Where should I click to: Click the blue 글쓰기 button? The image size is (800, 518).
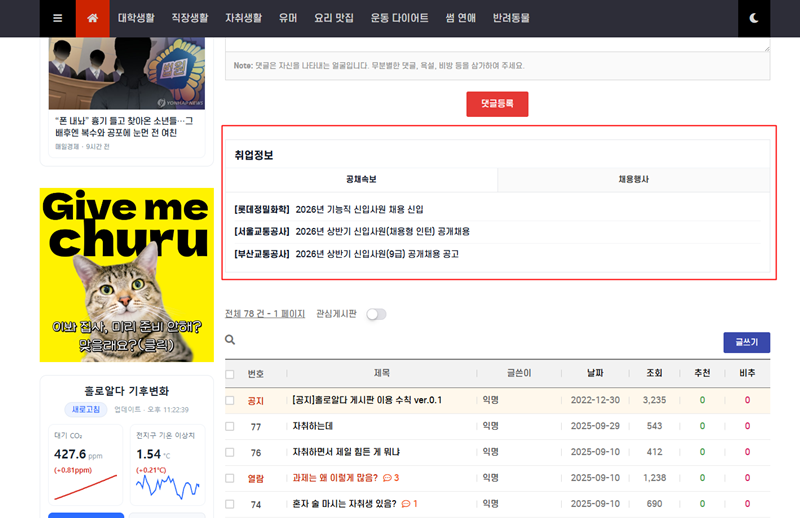(x=746, y=342)
